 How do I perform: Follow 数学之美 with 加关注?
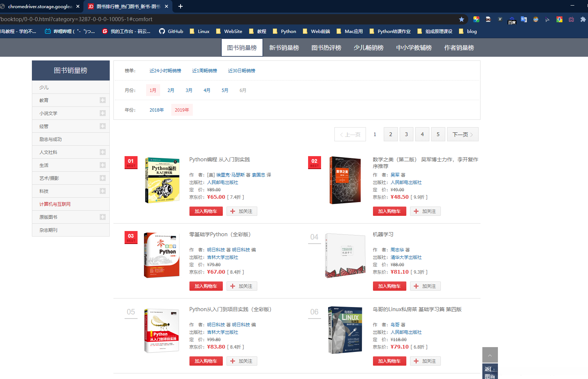click(425, 211)
